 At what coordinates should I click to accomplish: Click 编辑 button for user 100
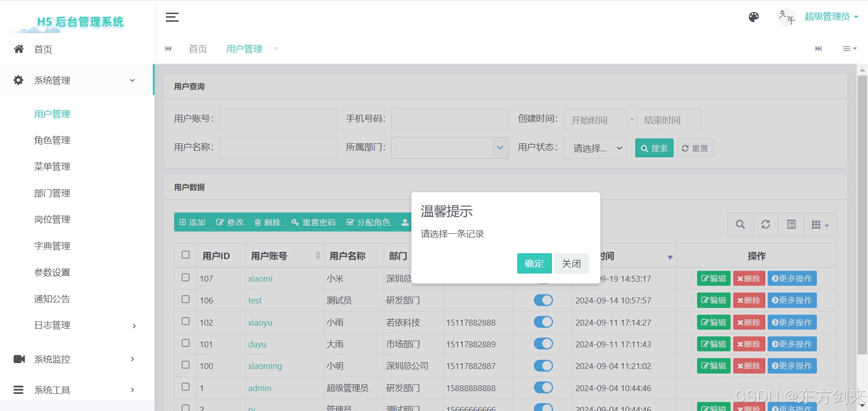(x=713, y=366)
